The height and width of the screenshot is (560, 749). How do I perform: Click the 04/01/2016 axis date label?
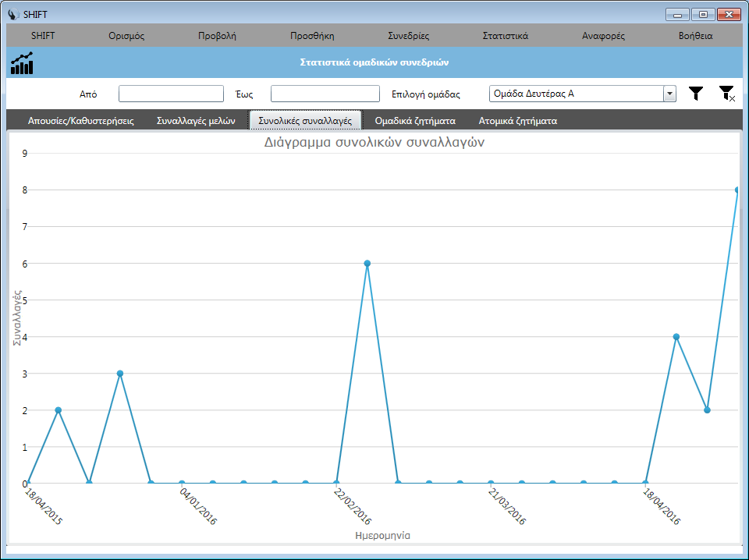[198, 506]
